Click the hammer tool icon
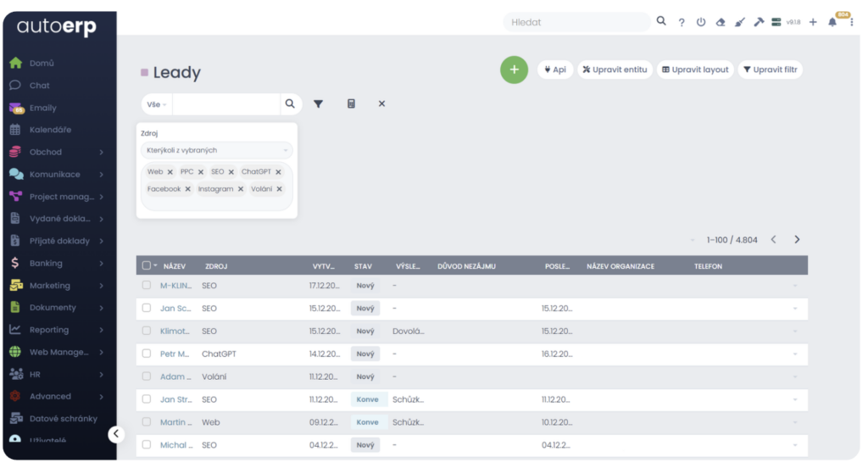The height and width of the screenshot is (463, 868). (x=758, y=22)
